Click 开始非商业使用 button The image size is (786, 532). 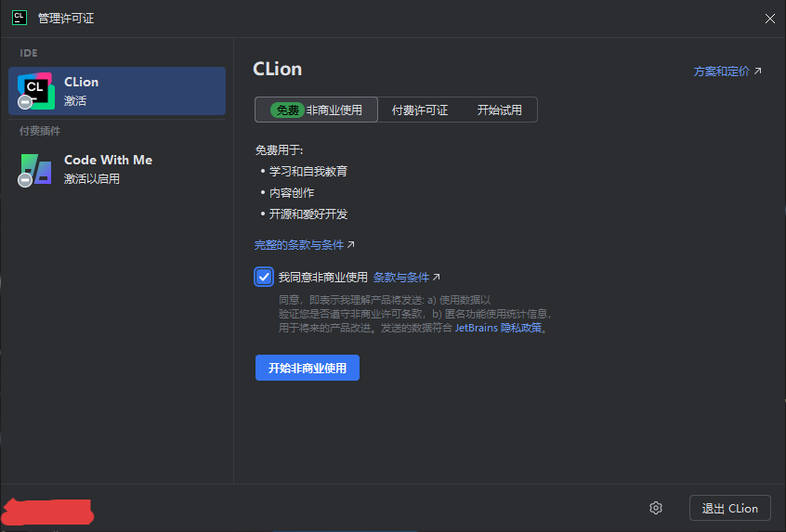point(308,368)
